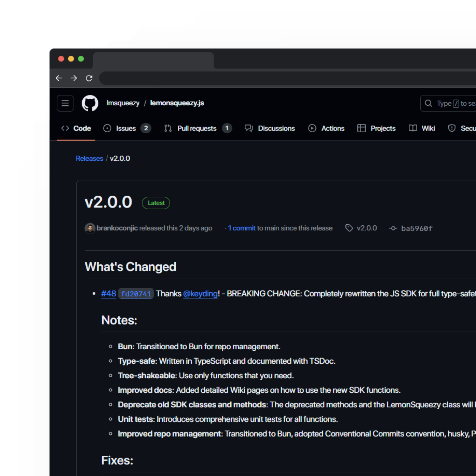Screen dimensions: 476x476
Task: Switch to the Code tab
Action: 76,128
